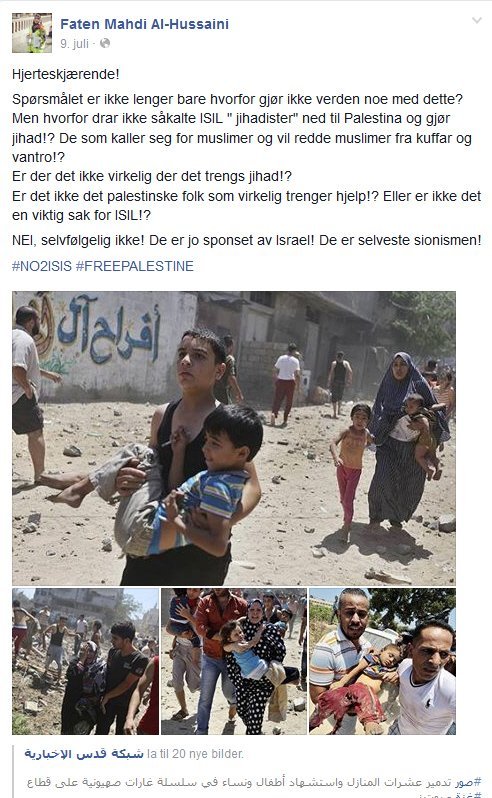This screenshot has height=798, width=492.
Task: Open the #FREEPALESTINE hashtag
Action: (x=135, y=266)
